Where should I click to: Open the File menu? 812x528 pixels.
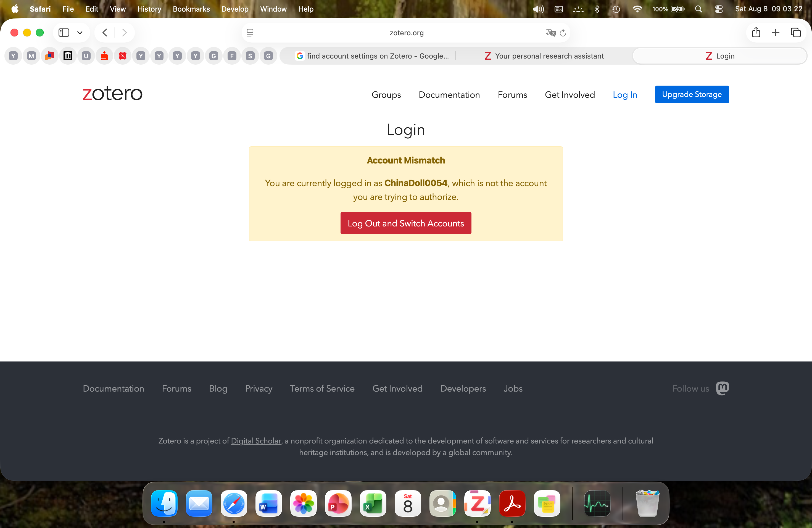pos(68,9)
